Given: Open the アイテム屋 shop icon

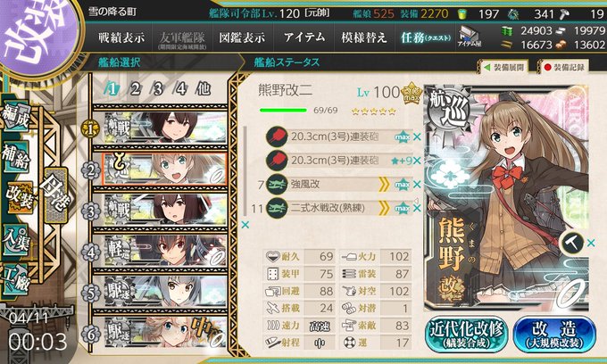Looking at the screenshot, I should 470,37.
